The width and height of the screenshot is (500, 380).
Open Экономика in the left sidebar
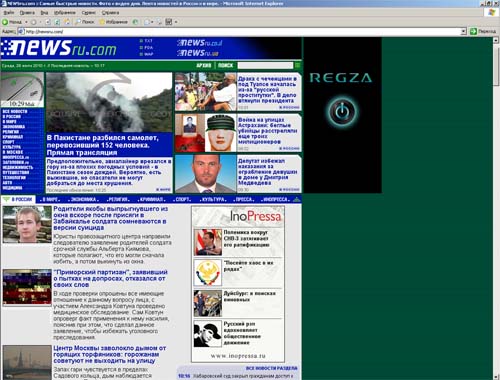[14, 127]
